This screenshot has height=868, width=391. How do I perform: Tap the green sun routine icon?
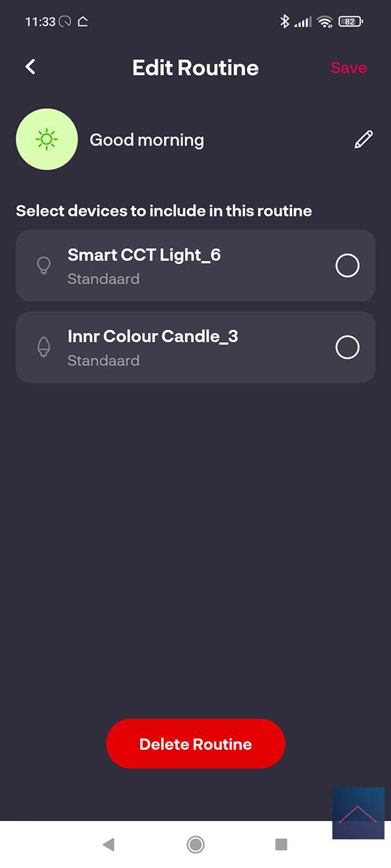[x=47, y=139]
